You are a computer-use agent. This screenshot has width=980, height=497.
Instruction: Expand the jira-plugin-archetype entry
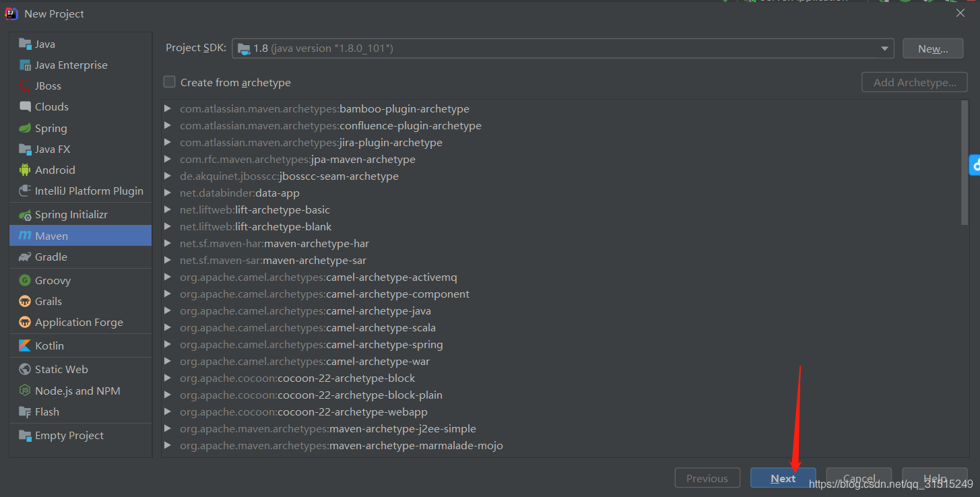tap(168, 142)
